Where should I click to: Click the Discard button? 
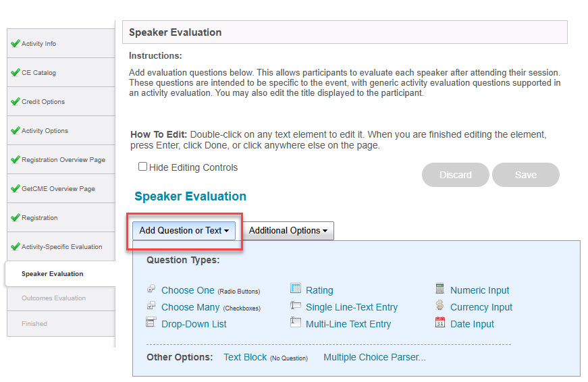point(455,175)
